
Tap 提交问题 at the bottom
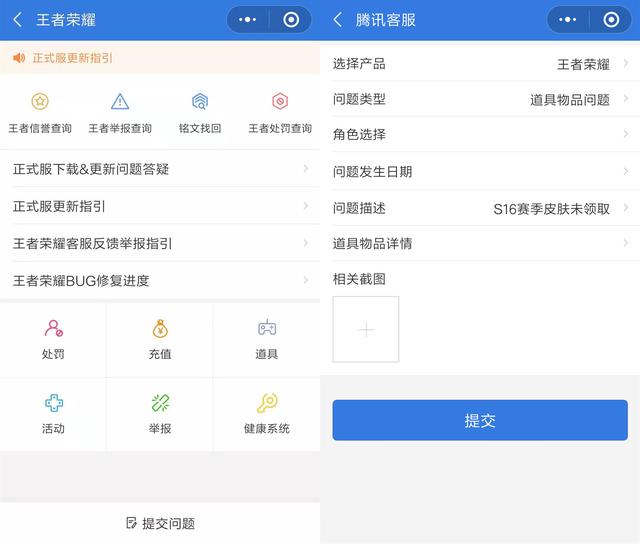pyautogui.click(x=160, y=523)
